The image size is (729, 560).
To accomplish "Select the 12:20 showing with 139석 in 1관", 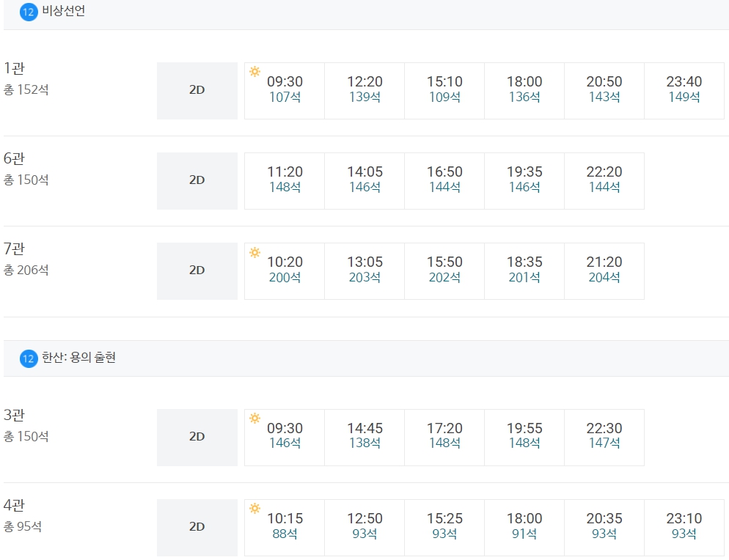I will (364, 91).
